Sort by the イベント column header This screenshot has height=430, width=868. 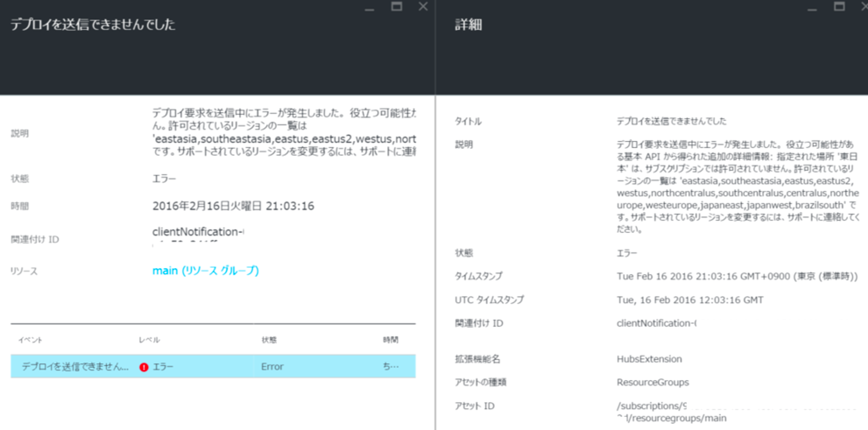[x=30, y=340]
